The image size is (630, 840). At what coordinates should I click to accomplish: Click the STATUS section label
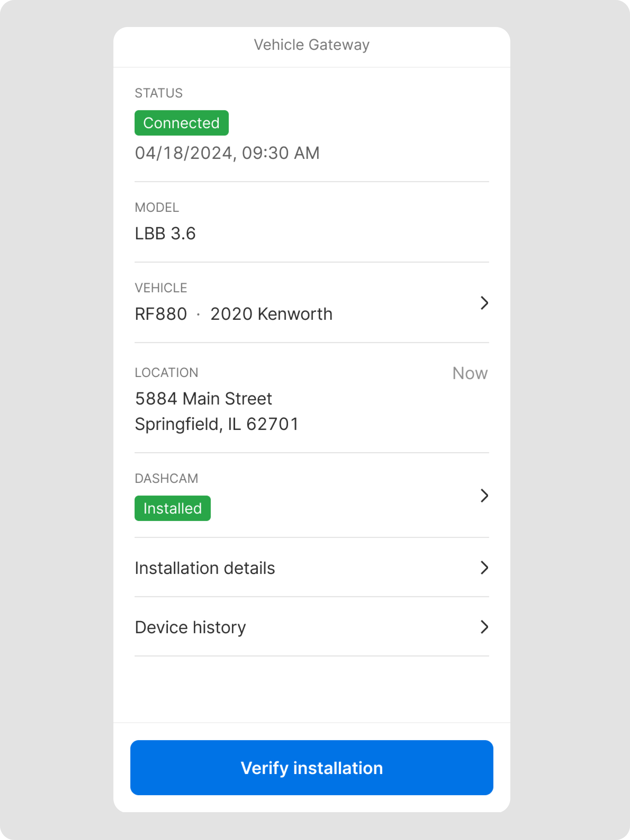[159, 93]
